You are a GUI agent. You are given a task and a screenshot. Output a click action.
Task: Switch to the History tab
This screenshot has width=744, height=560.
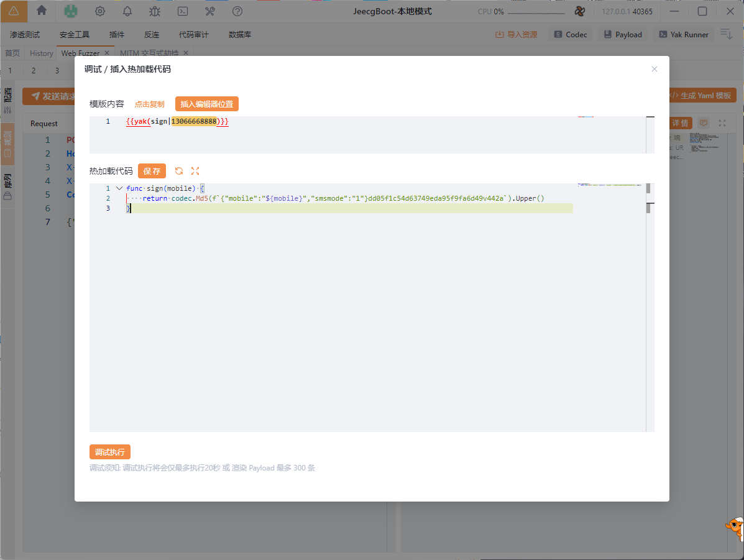click(41, 53)
